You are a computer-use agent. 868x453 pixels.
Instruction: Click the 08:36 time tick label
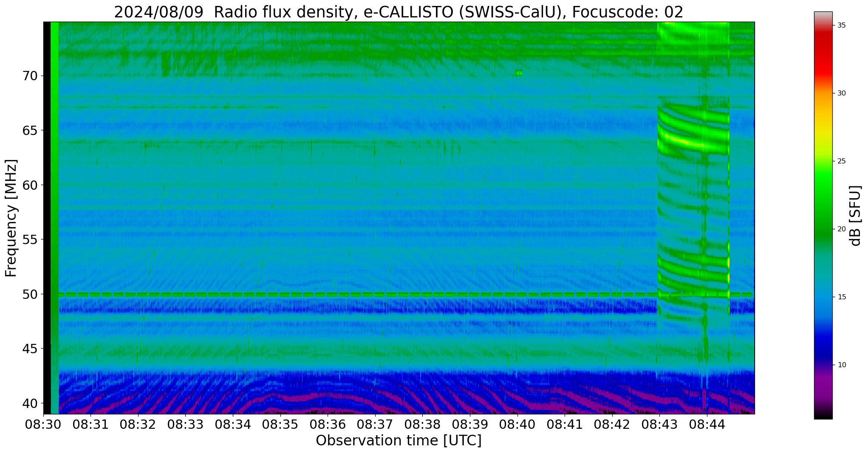click(x=328, y=425)
